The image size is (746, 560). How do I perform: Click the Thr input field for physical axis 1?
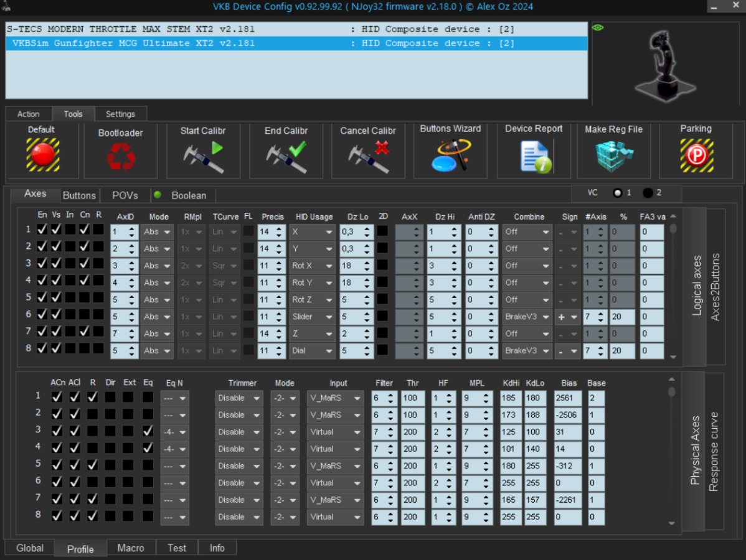pyautogui.click(x=412, y=398)
